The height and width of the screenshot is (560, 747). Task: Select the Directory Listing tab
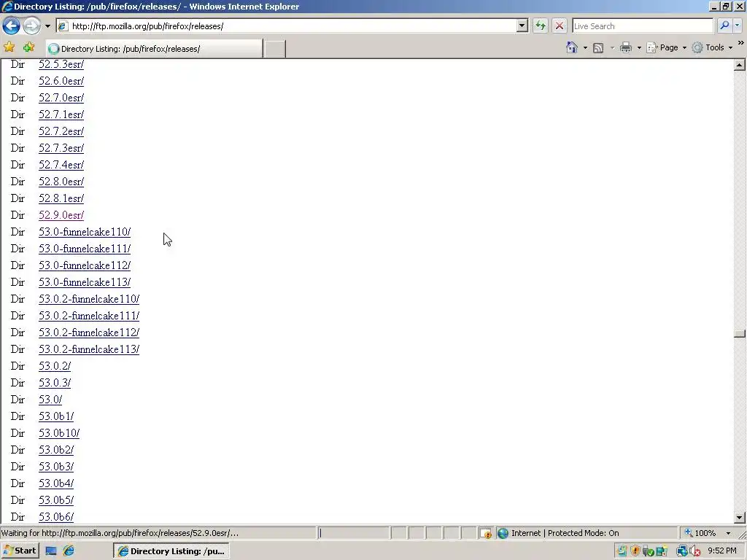155,49
